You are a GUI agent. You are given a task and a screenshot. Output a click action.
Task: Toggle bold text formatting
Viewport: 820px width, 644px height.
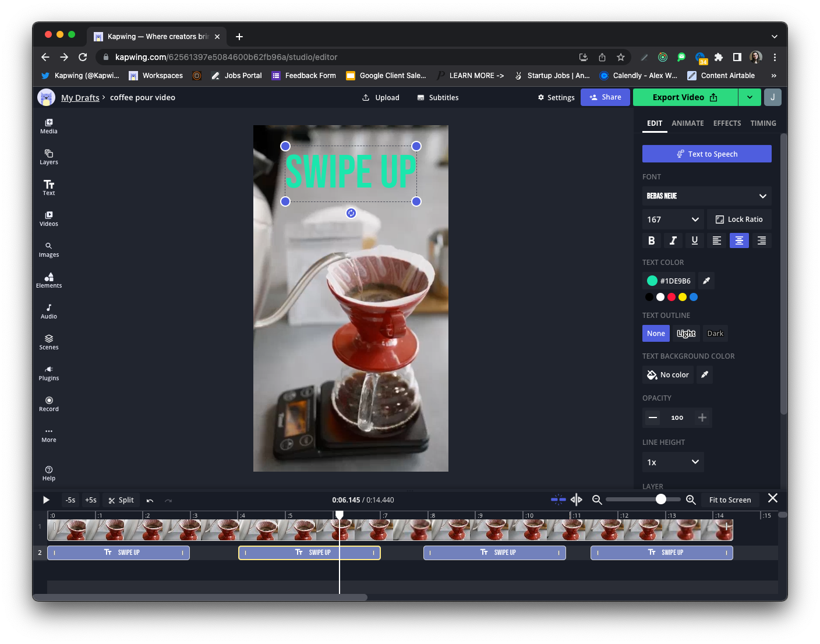651,240
